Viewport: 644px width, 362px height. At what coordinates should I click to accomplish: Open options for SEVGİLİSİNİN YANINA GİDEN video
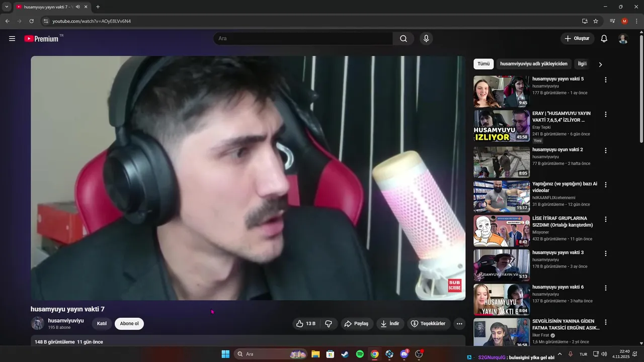click(x=606, y=322)
